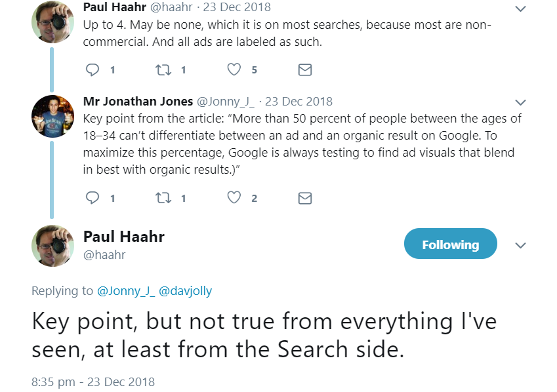Open the message icon below Jonathan Jones's tweet

click(x=304, y=198)
